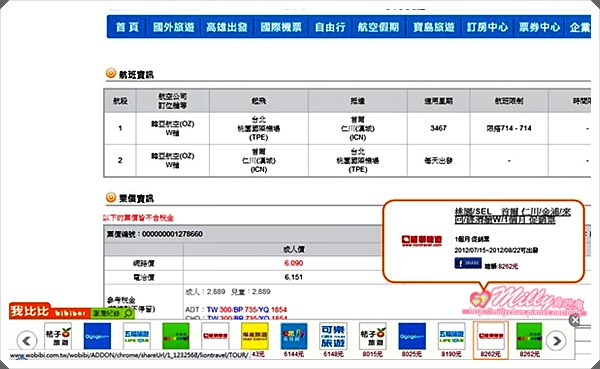This screenshot has height=369, width=600.
Task: Click the 總價 8262元 text in popup
Action: tap(501, 266)
